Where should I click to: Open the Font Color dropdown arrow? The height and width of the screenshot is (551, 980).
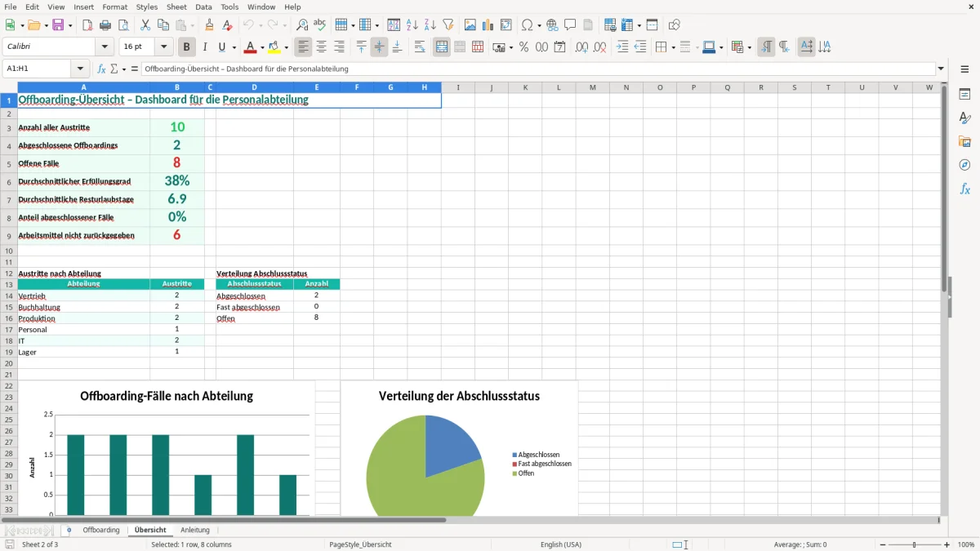pos(262,47)
